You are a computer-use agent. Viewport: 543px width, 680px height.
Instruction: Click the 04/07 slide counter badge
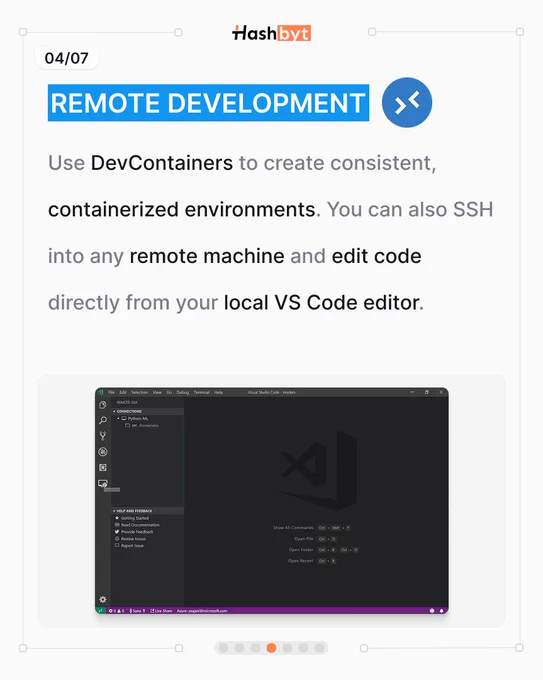tap(66, 58)
